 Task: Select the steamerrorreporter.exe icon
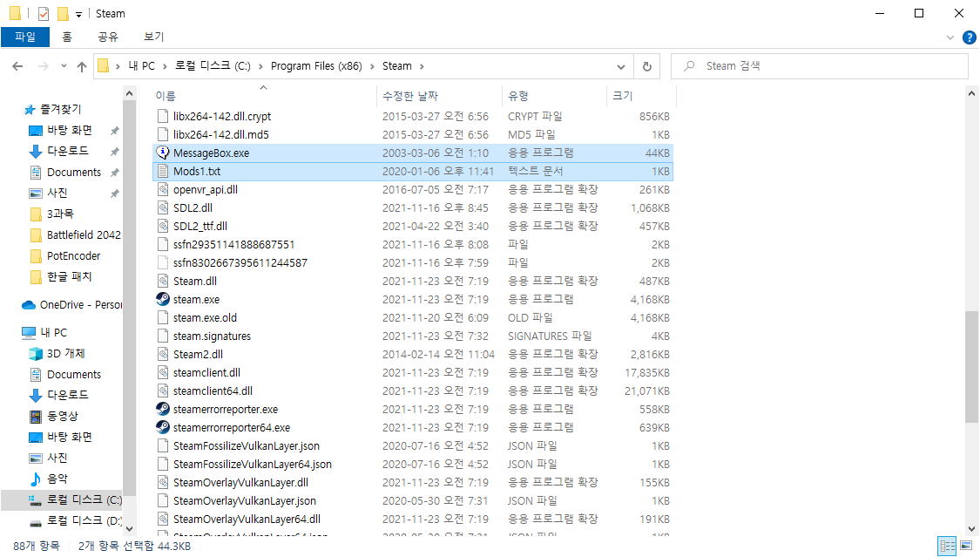(163, 409)
